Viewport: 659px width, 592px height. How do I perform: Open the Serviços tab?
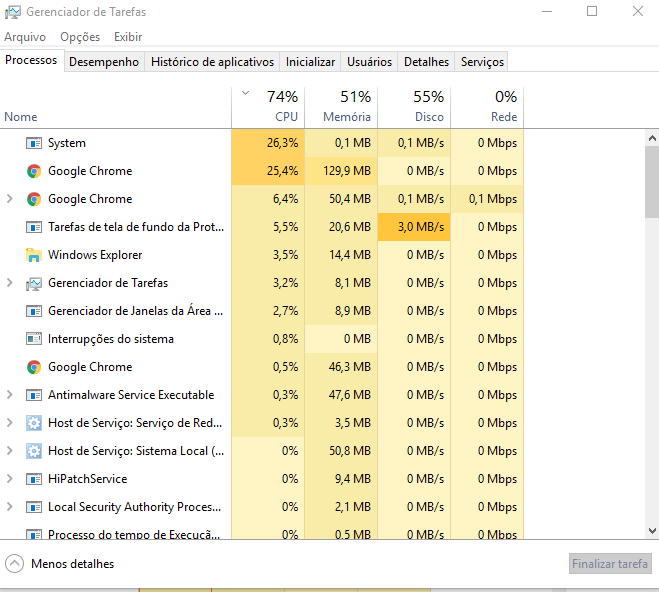tap(482, 62)
